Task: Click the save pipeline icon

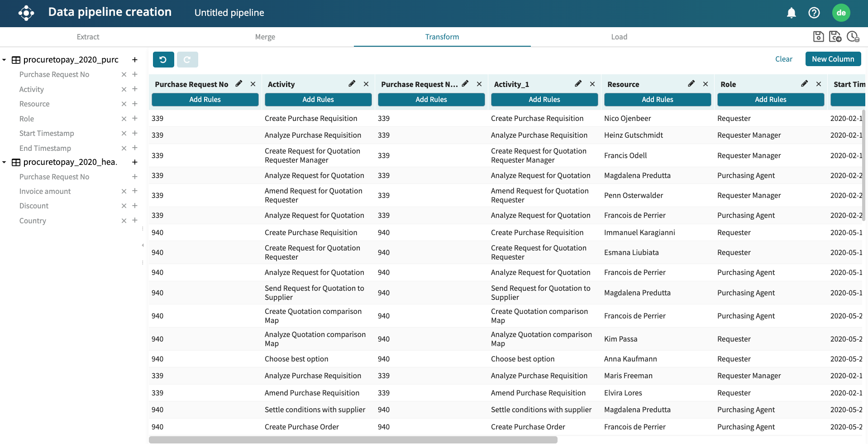Action: (818, 37)
